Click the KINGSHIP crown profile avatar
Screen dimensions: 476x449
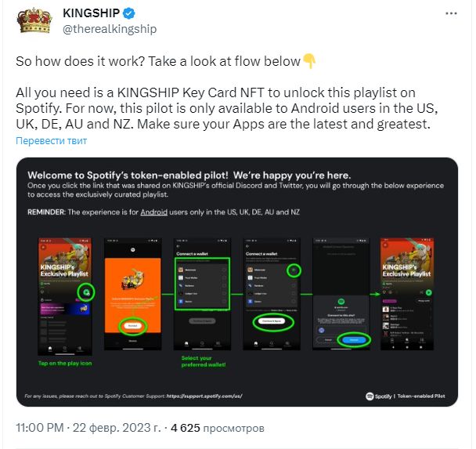click(34, 20)
